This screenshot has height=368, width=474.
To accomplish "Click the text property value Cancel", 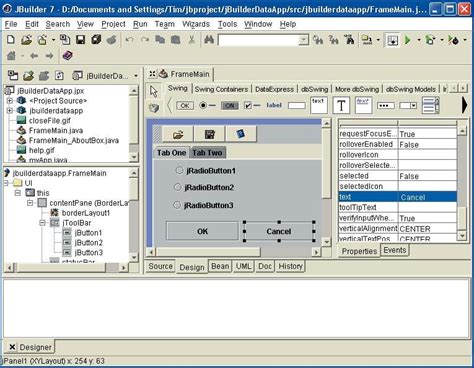I will tap(427, 197).
